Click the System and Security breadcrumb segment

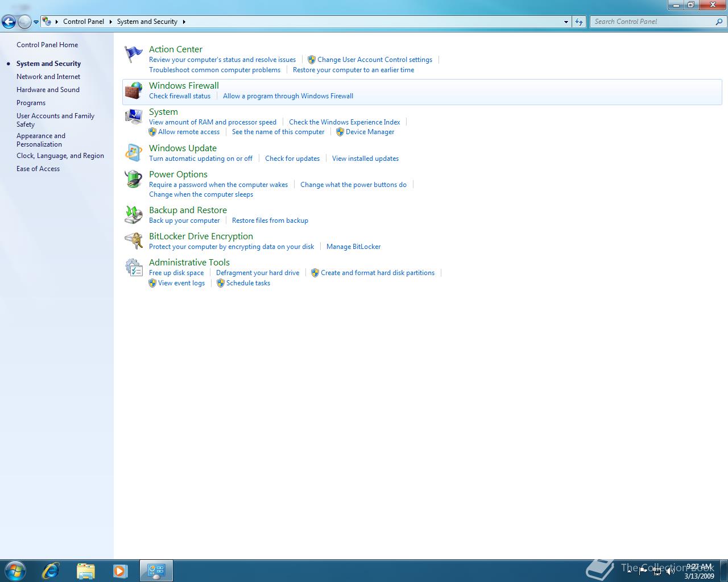[147, 22]
